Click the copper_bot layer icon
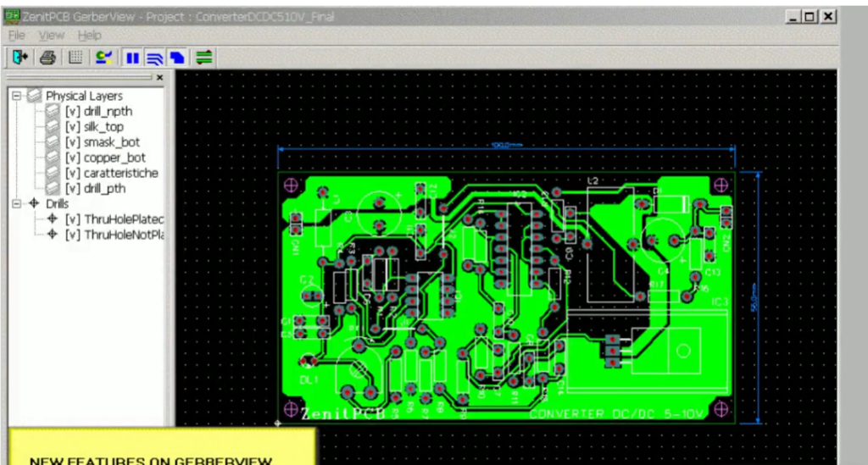 [x=53, y=158]
